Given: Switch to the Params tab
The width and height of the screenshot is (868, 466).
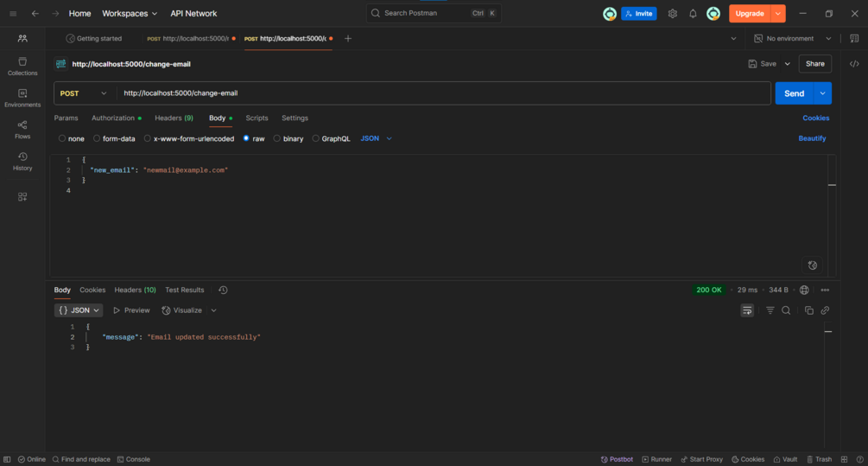Looking at the screenshot, I should (66, 118).
